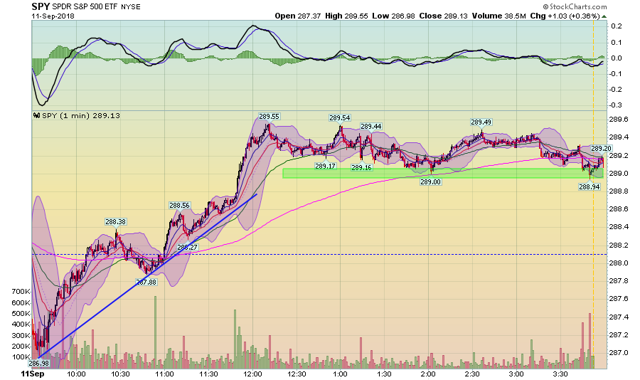Click the 289.55 peak price callout

[269, 117]
